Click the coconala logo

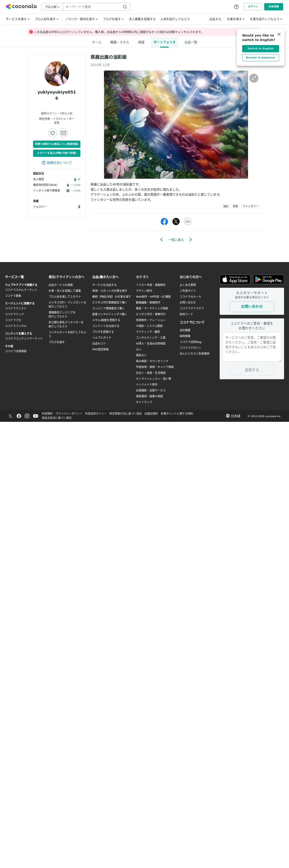point(21,6)
